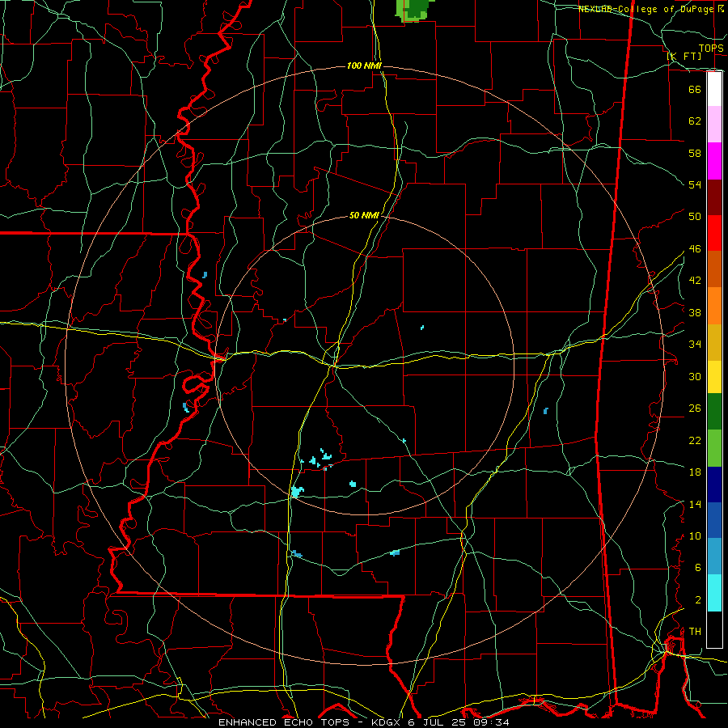Click the legend value "50"
This screenshot has height=728, width=728.
coord(695,217)
